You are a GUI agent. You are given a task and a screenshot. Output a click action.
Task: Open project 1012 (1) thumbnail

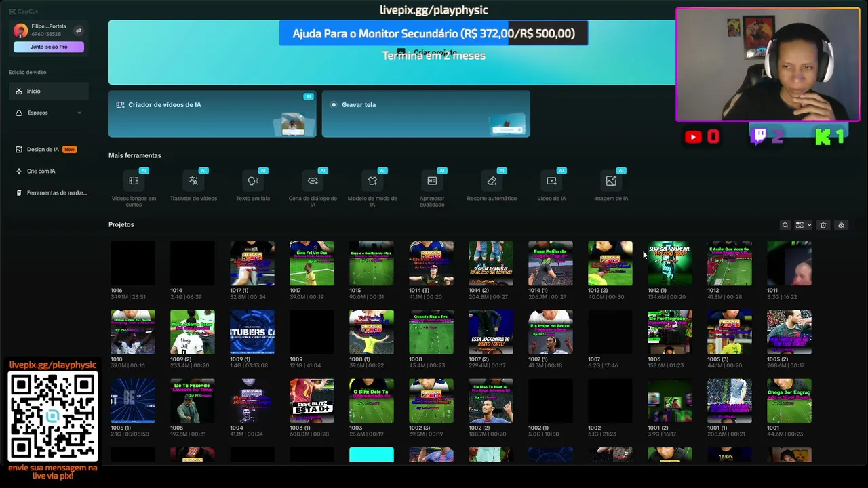click(x=670, y=263)
